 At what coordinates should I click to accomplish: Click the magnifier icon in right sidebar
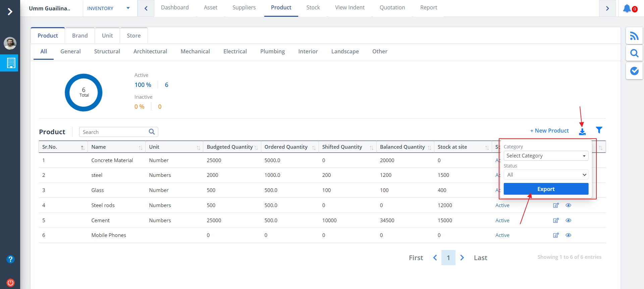click(634, 53)
